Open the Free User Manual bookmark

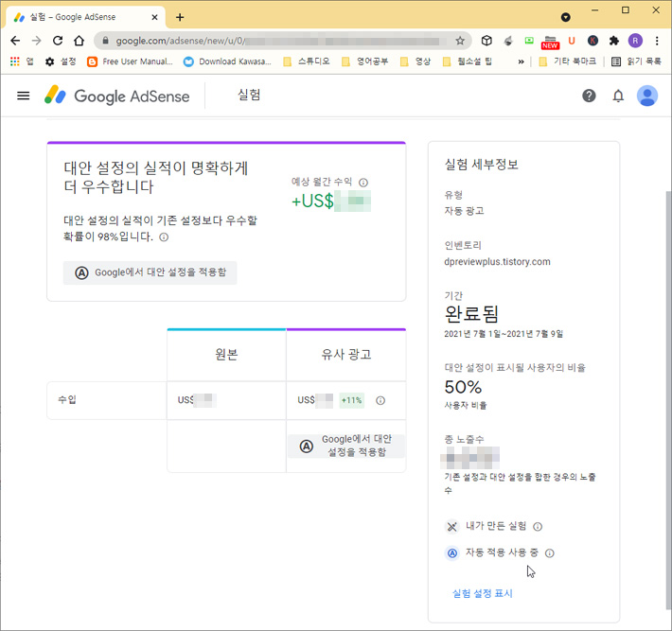(x=130, y=61)
